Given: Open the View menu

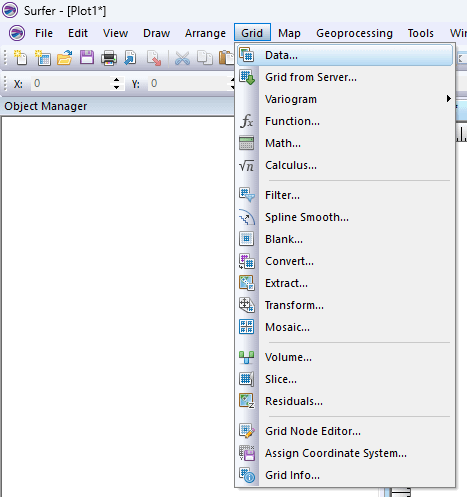Looking at the screenshot, I should click(x=115, y=33).
